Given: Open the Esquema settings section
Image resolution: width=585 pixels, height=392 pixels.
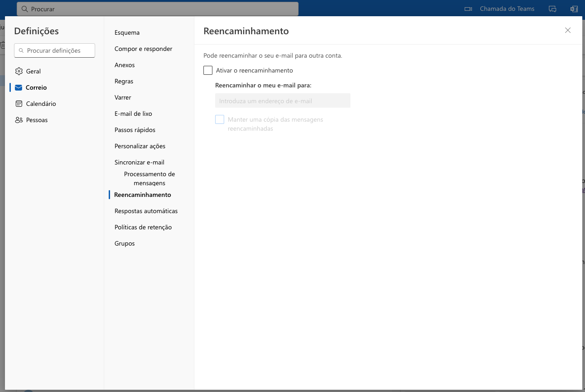Looking at the screenshot, I should tap(127, 32).
